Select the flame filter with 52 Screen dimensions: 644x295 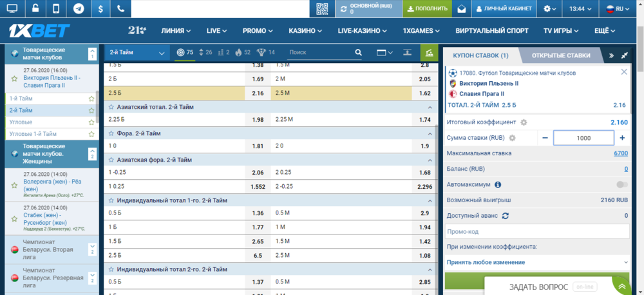tap(243, 53)
